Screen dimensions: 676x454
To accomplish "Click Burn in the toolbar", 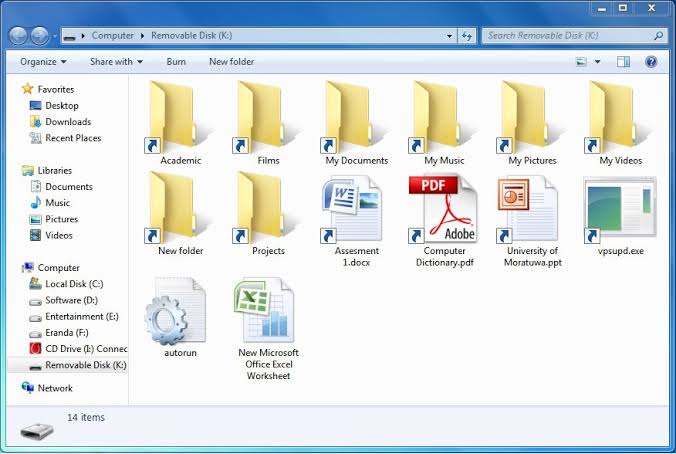I will click(176, 61).
